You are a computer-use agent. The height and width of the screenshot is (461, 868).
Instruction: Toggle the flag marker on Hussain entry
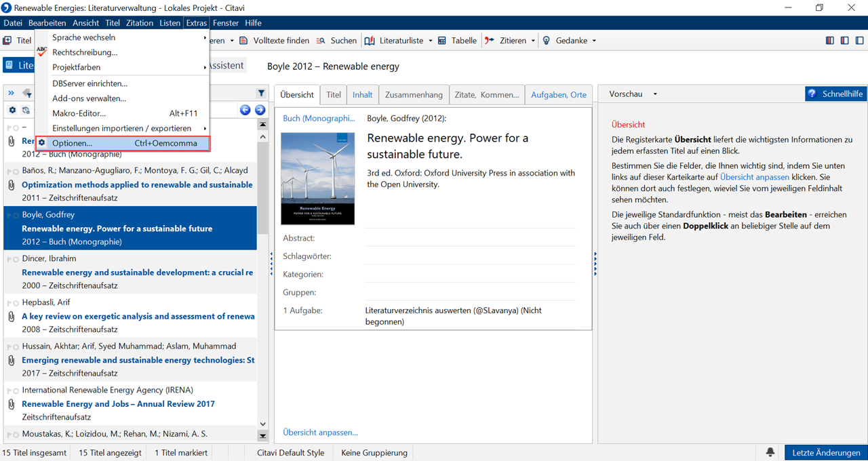[9, 346]
